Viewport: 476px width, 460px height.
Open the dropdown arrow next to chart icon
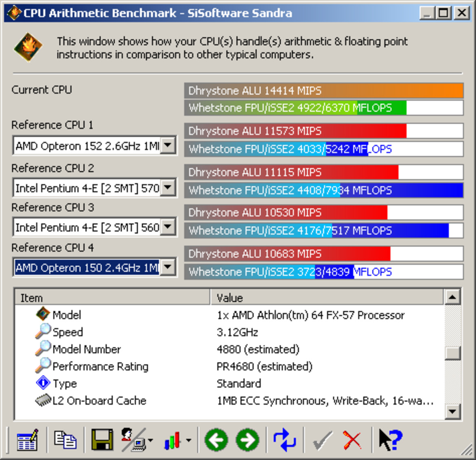[188, 440]
